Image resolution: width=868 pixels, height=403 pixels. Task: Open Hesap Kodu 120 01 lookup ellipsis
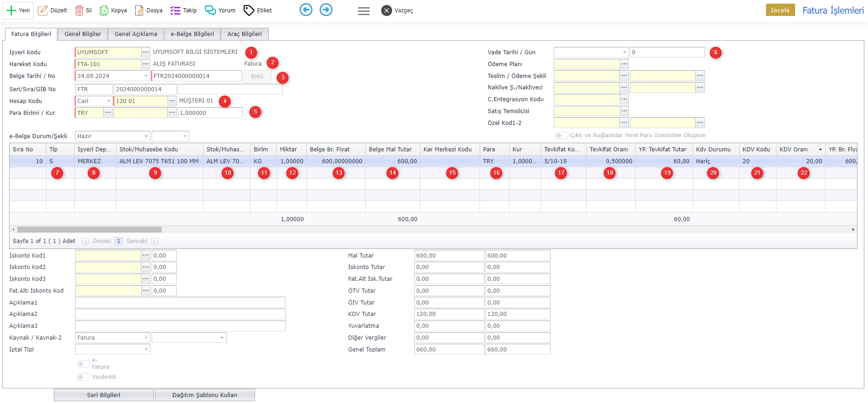click(172, 101)
